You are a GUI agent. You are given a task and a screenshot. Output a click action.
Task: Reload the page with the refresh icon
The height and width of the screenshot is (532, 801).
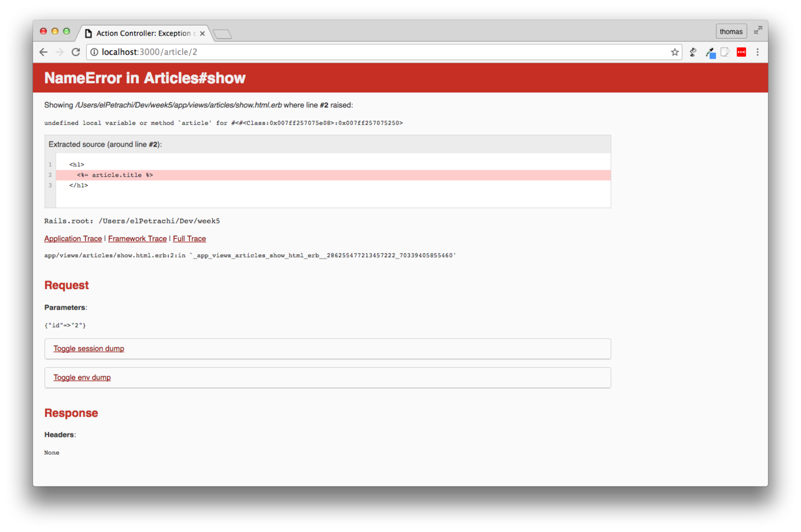[76, 52]
